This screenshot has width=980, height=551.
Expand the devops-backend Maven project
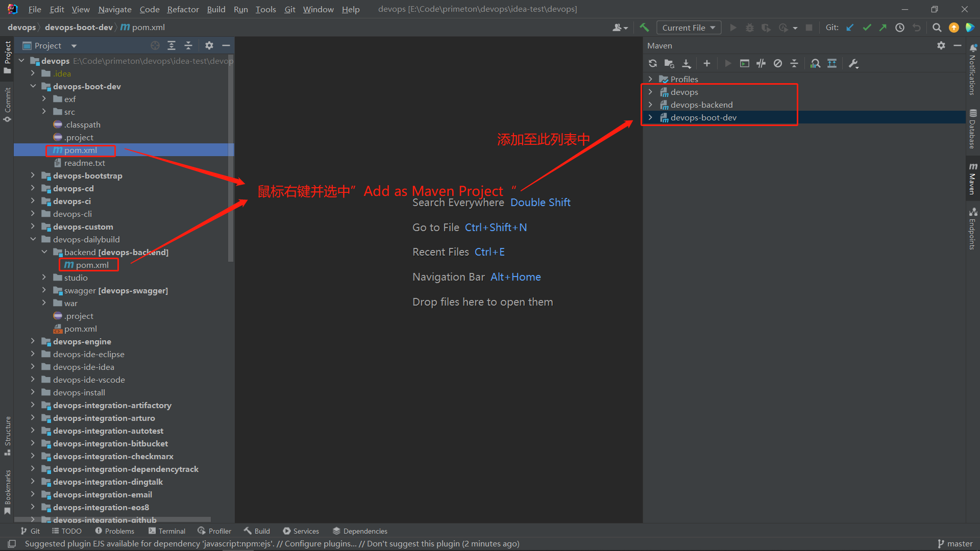[650, 105]
